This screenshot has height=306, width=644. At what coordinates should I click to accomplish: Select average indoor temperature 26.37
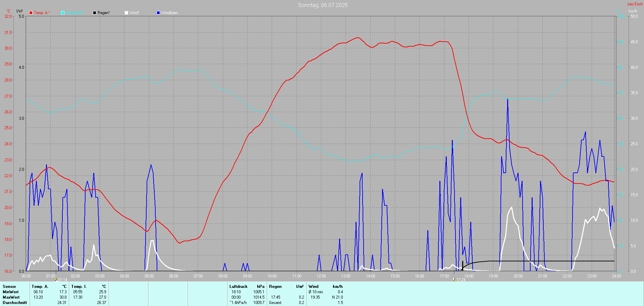tap(102, 303)
